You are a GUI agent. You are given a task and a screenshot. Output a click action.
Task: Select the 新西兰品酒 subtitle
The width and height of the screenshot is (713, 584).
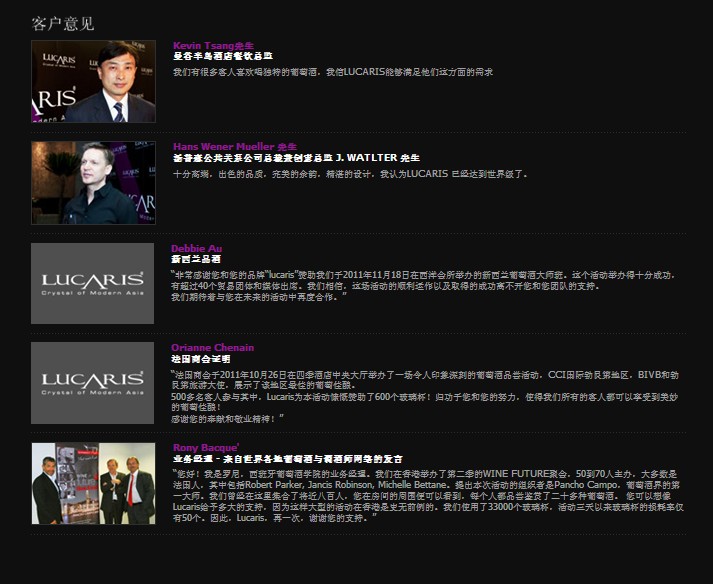pos(196,259)
